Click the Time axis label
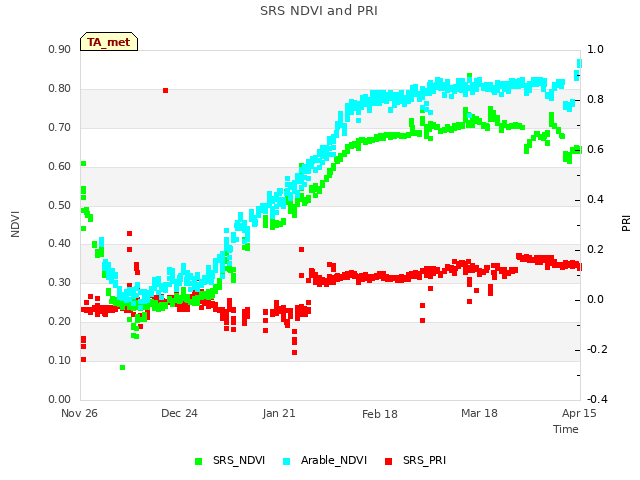The height and width of the screenshot is (480, 640). tap(566, 429)
